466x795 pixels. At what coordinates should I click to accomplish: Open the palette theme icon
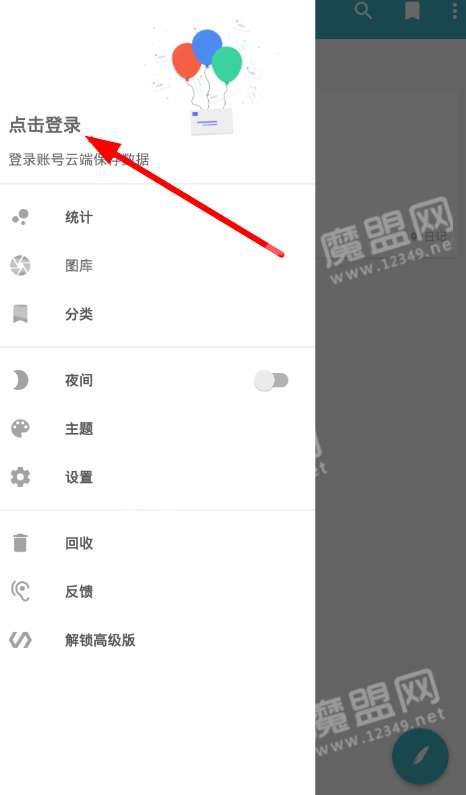pyautogui.click(x=20, y=428)
